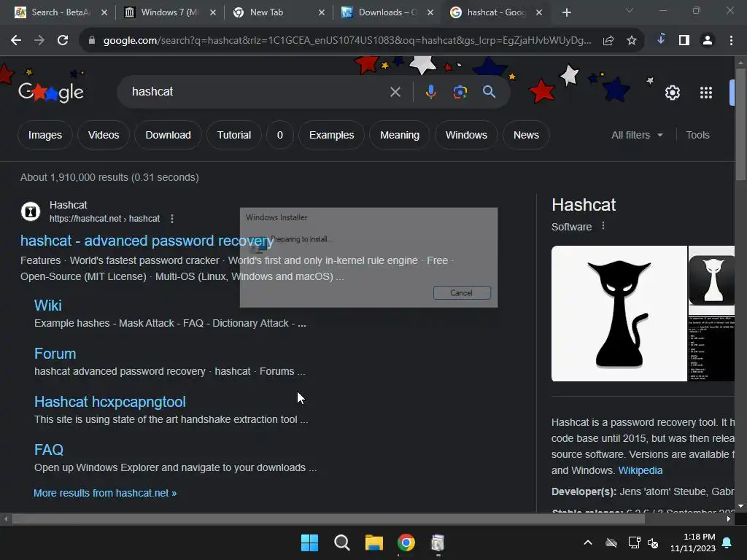Submit search with magnifier icon

click(489, 91)
